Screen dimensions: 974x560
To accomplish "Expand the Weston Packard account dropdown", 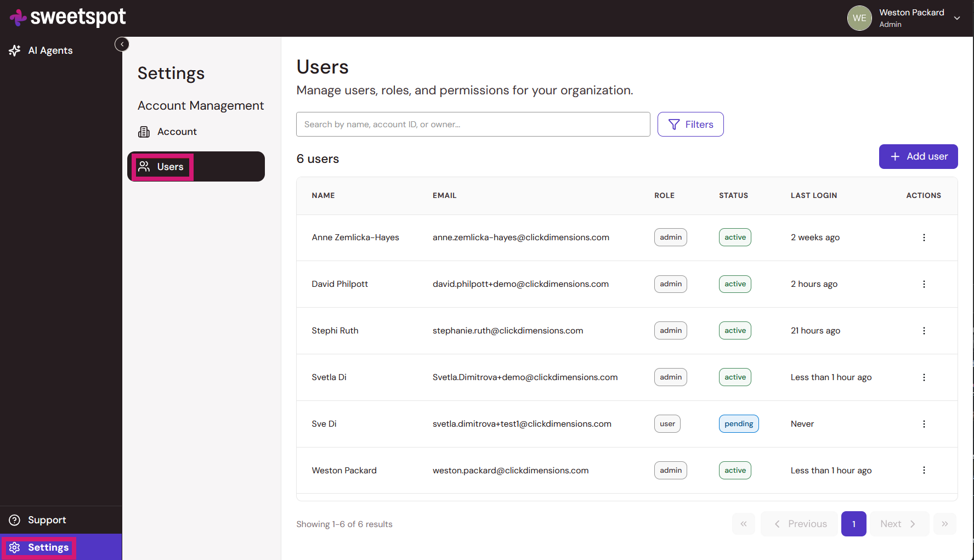I will point(957,18).
